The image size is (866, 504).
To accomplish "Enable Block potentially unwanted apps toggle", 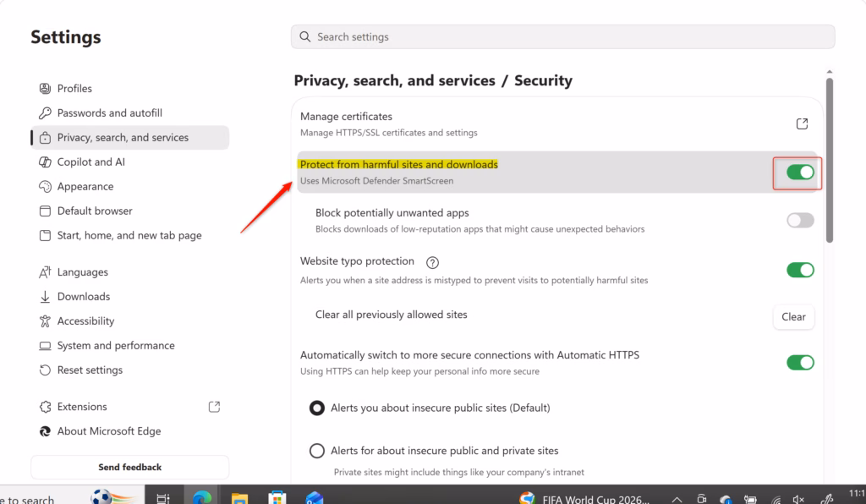I will click(800, 220).
